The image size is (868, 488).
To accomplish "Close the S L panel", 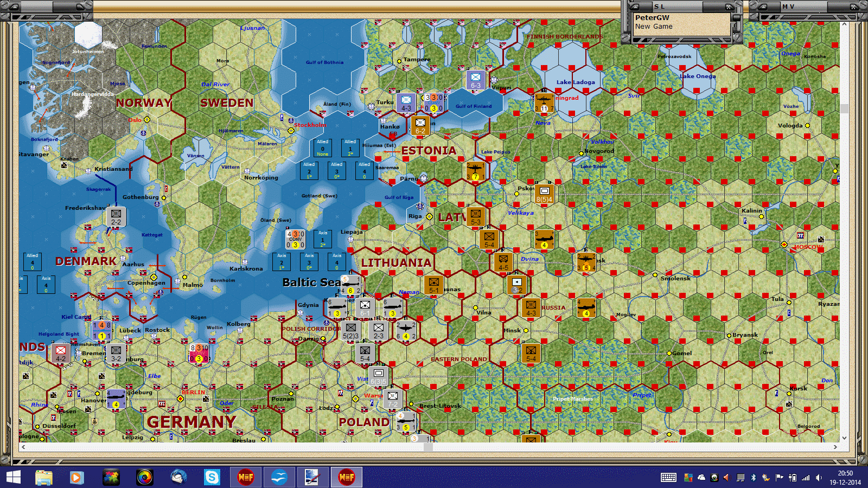I will point(729,7).
